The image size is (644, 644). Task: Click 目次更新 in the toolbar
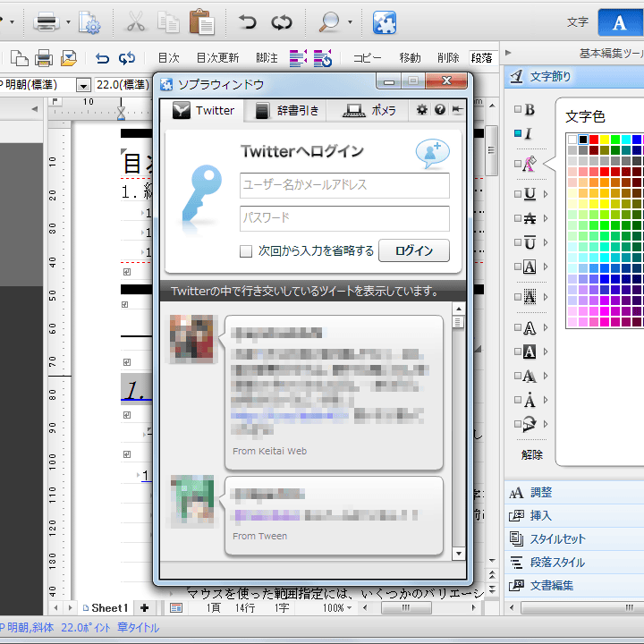pyautogui.click(x=217, y=58)
